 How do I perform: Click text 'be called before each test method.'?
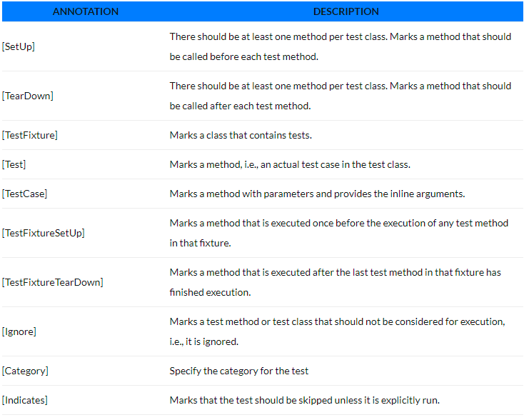click(x=244, y=56)
